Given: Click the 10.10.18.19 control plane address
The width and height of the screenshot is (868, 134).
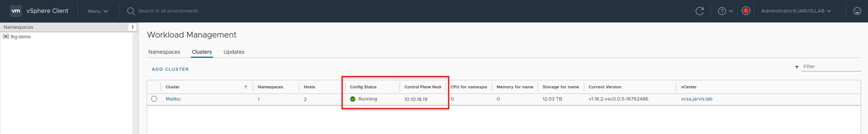Looking at the screenshot, I should tap(416, 99).
